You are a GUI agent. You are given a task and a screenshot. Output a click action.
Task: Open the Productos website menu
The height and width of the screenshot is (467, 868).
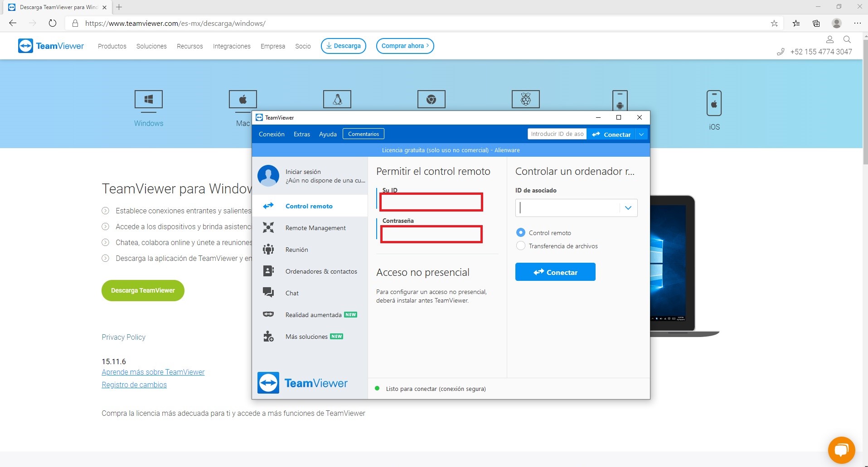[x=112, y=46]
